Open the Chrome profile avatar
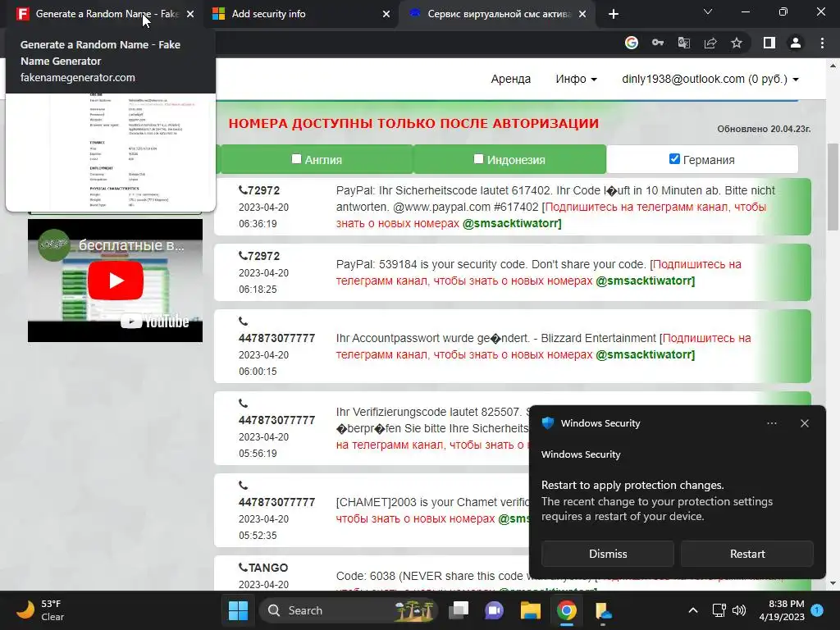The width and height of the screenshot is (840, 630). tap(796, 43)
